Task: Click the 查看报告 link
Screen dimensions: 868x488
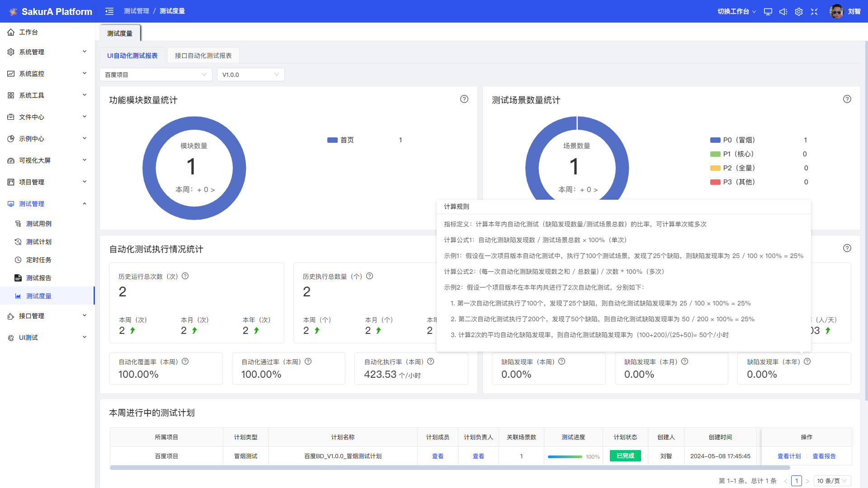Action: 824,456
